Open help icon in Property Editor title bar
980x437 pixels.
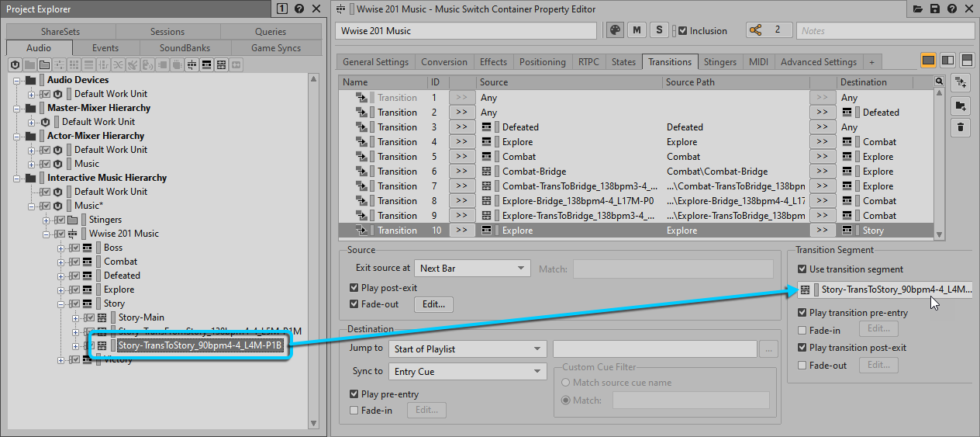coord(951,9)
